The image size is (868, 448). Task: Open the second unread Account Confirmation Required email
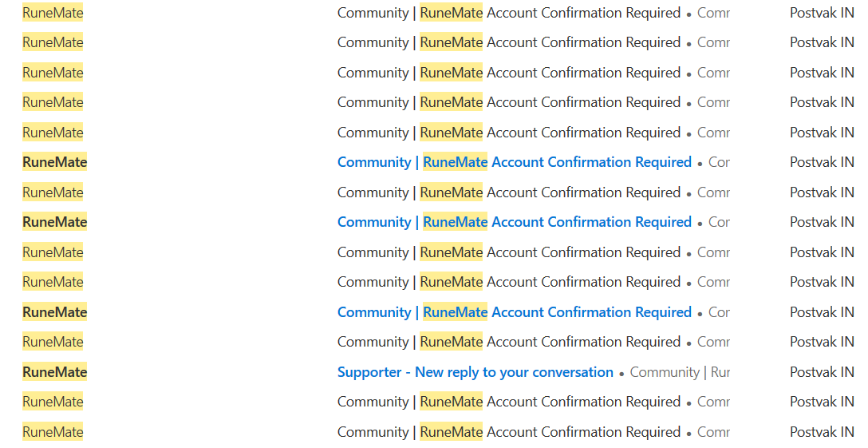514,222
